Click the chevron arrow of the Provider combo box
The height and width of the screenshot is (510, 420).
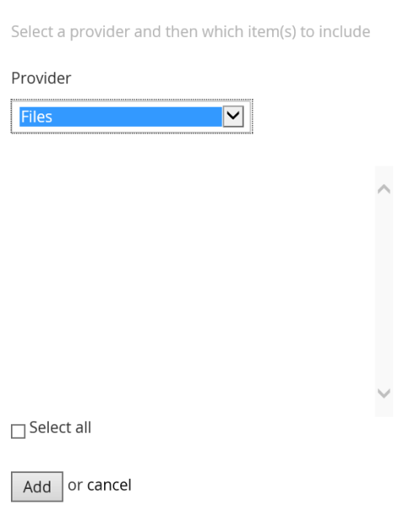[x=233, y=116]
